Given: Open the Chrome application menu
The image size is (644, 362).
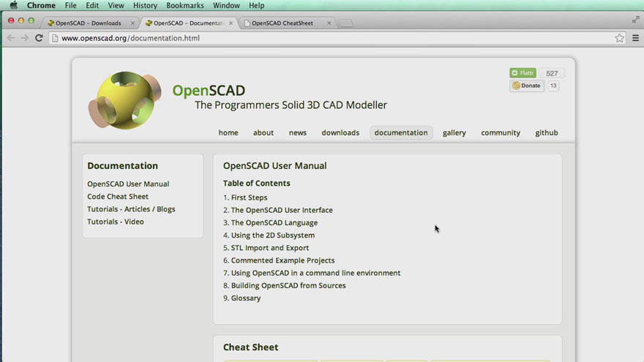Looking at the screenshot, I should [x=41, y=5].
